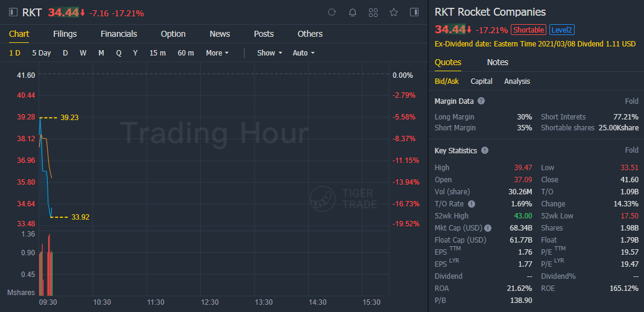
Task: Select the Analysis sub-tab
Action: coord(517,81)
